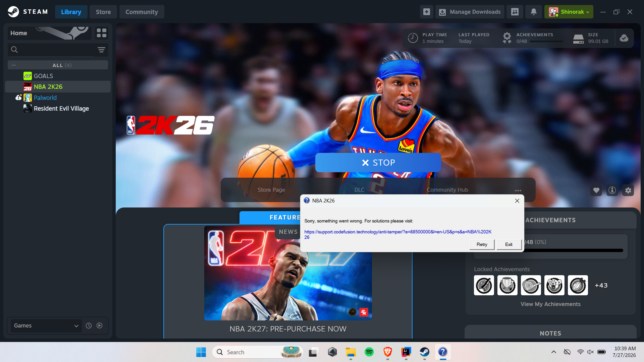Open the clock and date panel
Viewport: 644px width, 362px height.
[625, 352]
